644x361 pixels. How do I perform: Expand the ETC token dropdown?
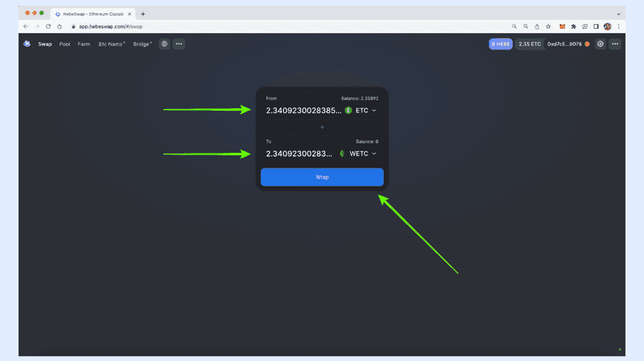pos(362,110)
